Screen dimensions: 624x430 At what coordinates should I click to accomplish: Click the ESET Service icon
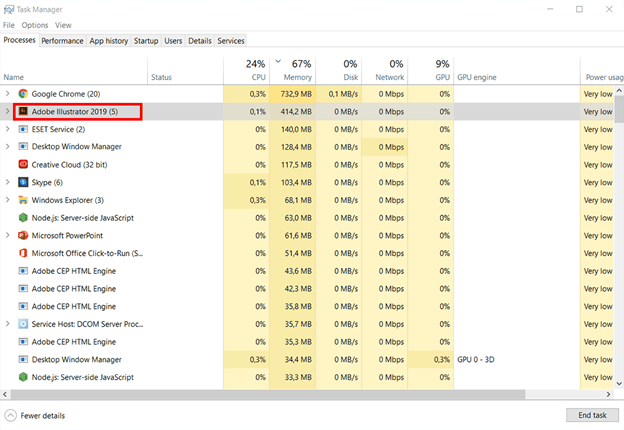pyautogui.click(x=23, y=129)
